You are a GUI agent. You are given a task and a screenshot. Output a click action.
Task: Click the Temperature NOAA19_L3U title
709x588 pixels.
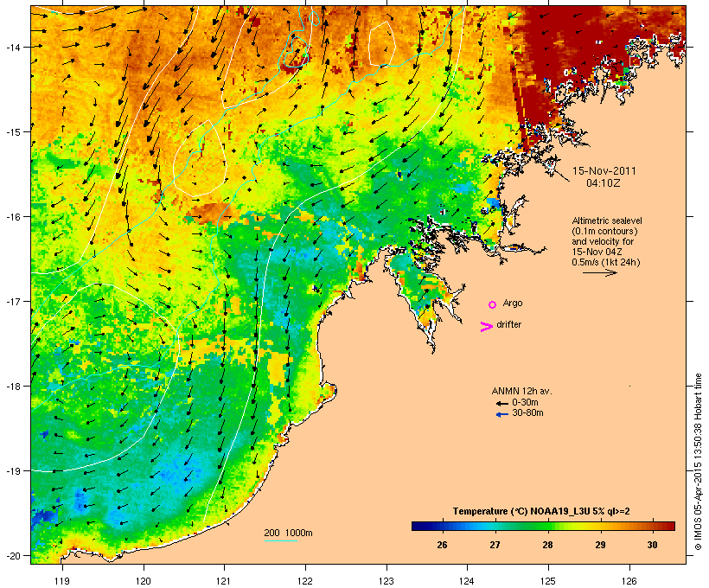pos(541,511)
